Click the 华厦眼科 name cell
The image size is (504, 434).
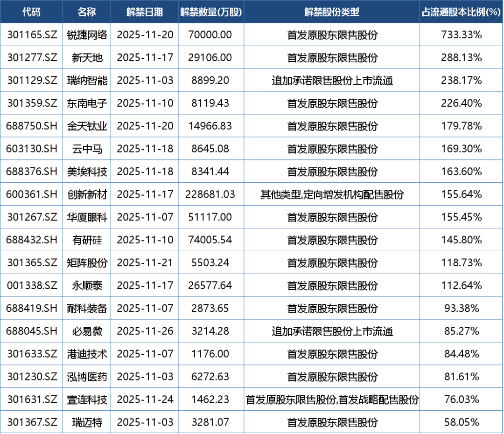click(x=87, y=217)
